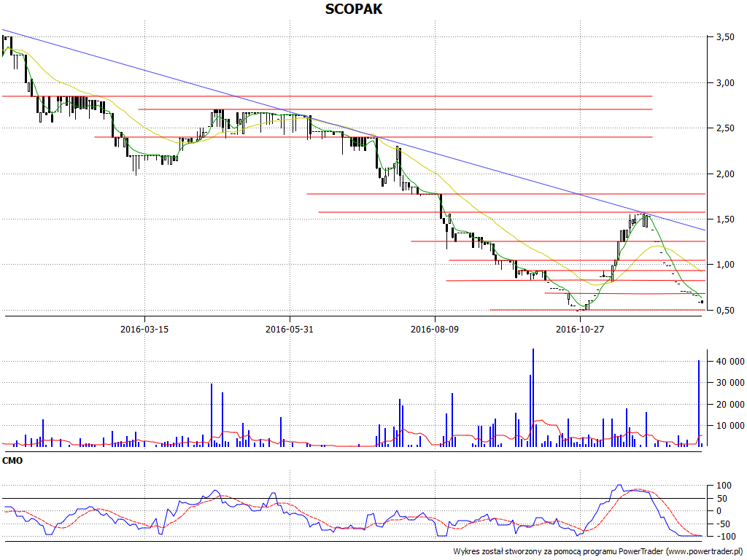The image size is (747, 560).
Task: Click the tallest volume bar near October
Action: (533, 397)
